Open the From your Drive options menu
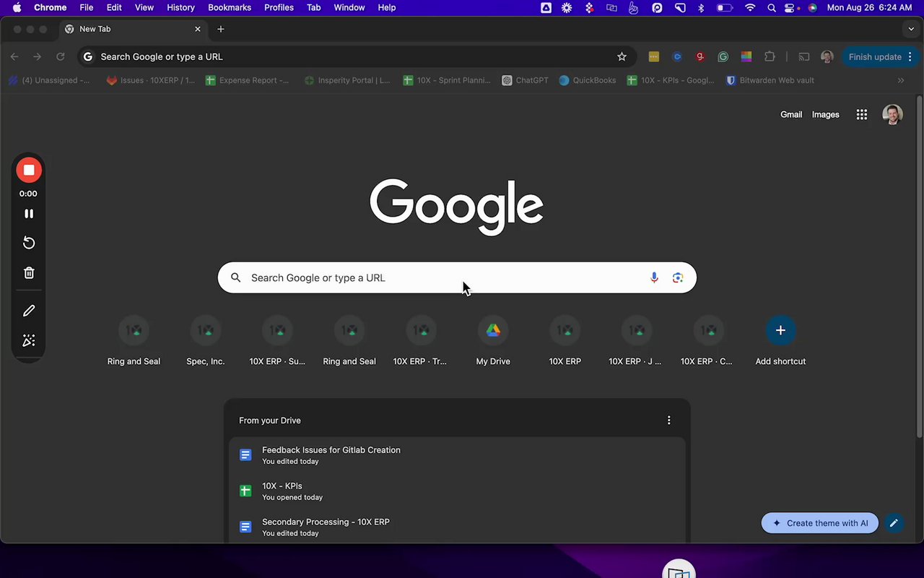Image resolution: width=924 pixels, height=578 pixels. 669,420
